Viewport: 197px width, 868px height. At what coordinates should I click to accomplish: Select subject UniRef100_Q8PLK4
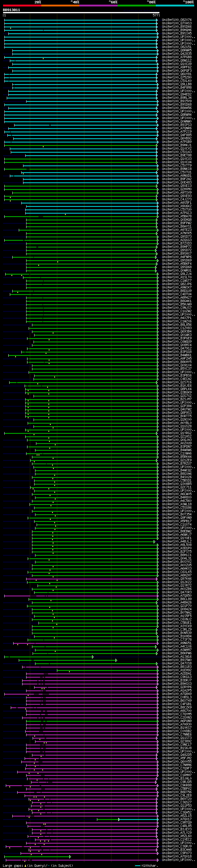point(177,389)
